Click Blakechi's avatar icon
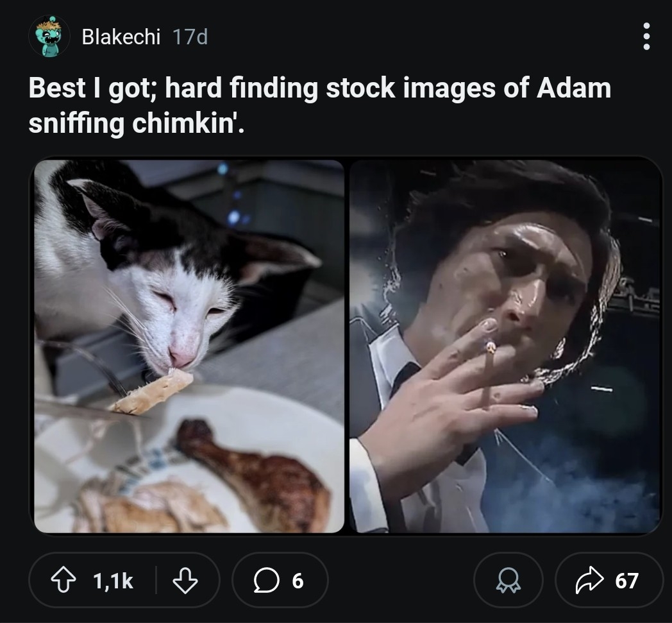672x623 pixels. 49,37
